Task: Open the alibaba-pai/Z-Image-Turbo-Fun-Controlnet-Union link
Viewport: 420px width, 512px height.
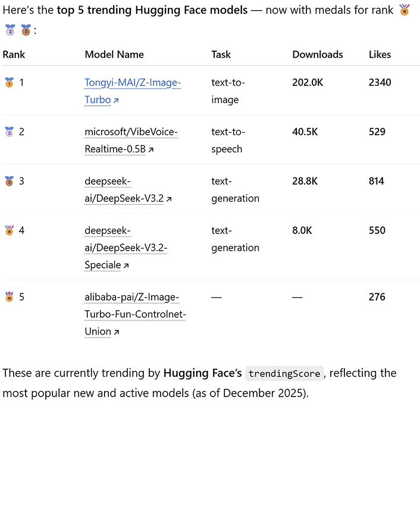Action: tap(135, 314)
